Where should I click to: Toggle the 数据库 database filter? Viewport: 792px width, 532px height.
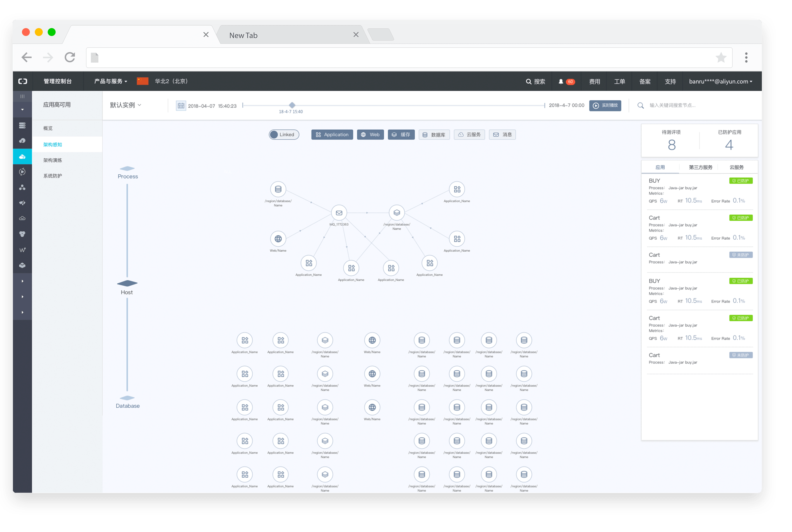point(434,135)
